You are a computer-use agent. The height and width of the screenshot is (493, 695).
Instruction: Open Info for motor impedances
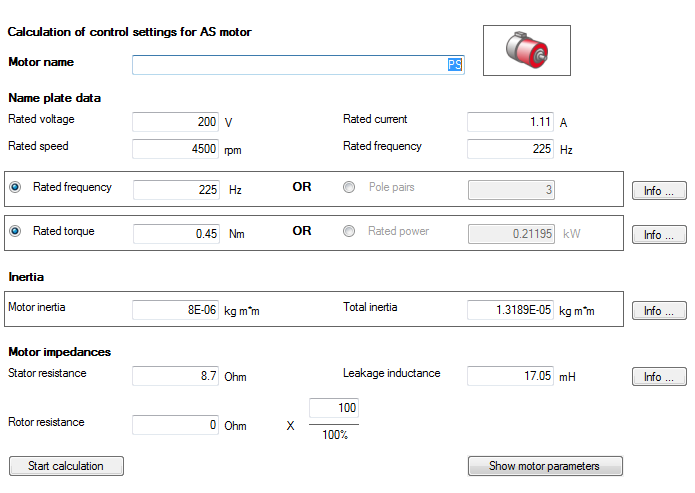(658, 377)
